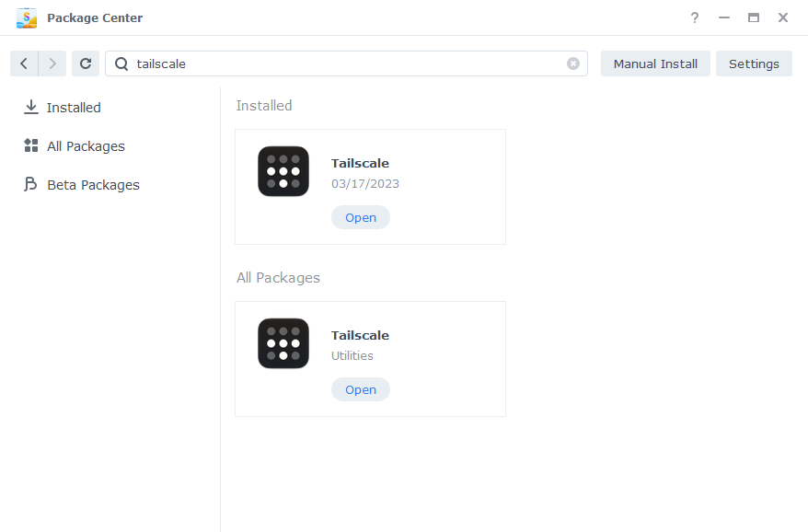Viewport: 808px width, 532px height.
Task: Open Tailscale from the Utilities card
Action: pos(361,389)
